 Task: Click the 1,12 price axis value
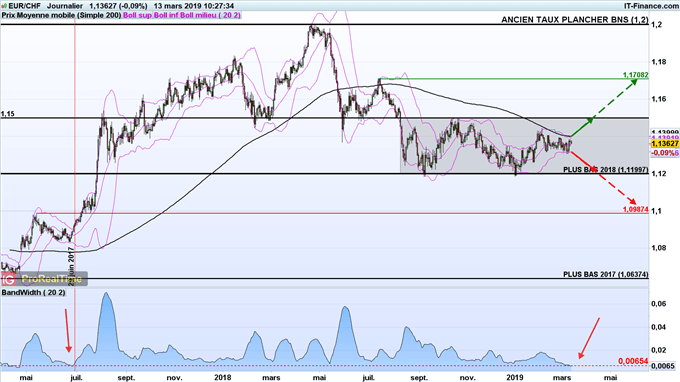pos(659,174)
